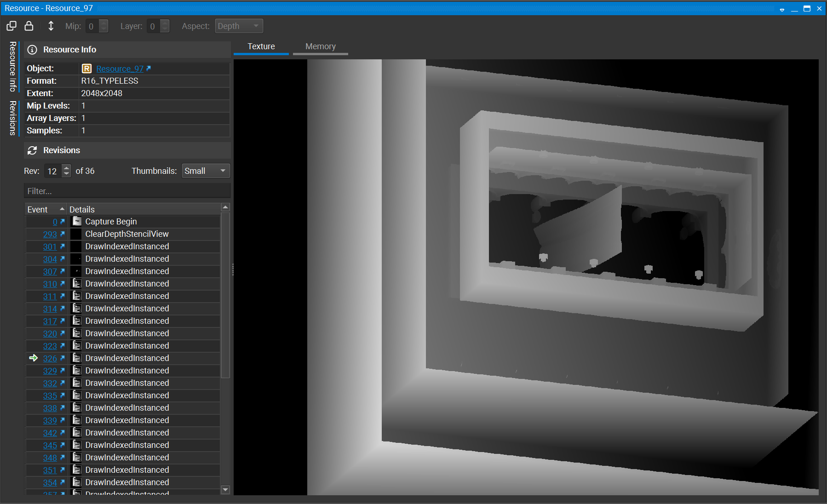The width and height of the screenshot is (827, 504).
Task: Click inside the Filter text field
Action: click(127, 191)
